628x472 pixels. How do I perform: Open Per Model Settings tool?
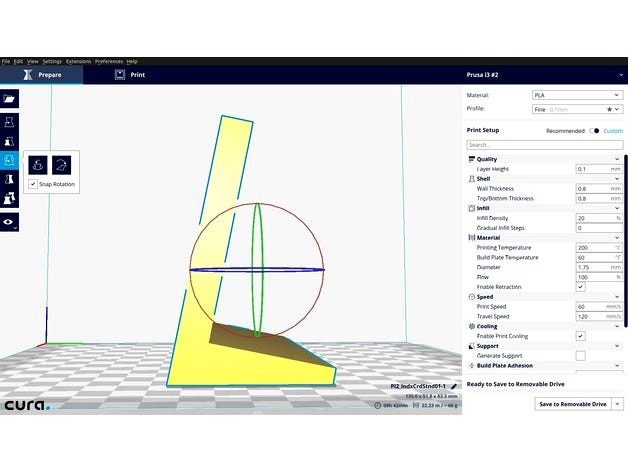(9, 199)
